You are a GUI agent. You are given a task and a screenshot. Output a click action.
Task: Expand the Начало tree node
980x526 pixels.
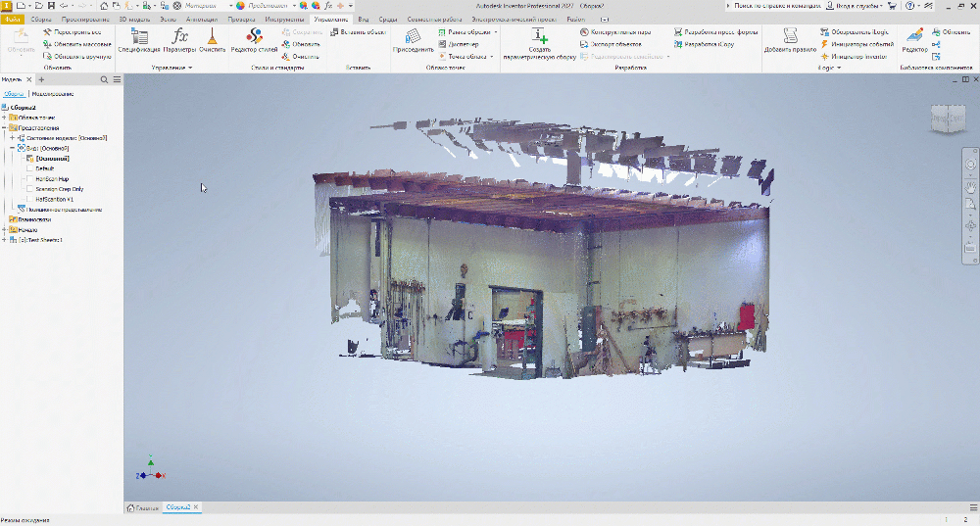click(x=4, y=230)
